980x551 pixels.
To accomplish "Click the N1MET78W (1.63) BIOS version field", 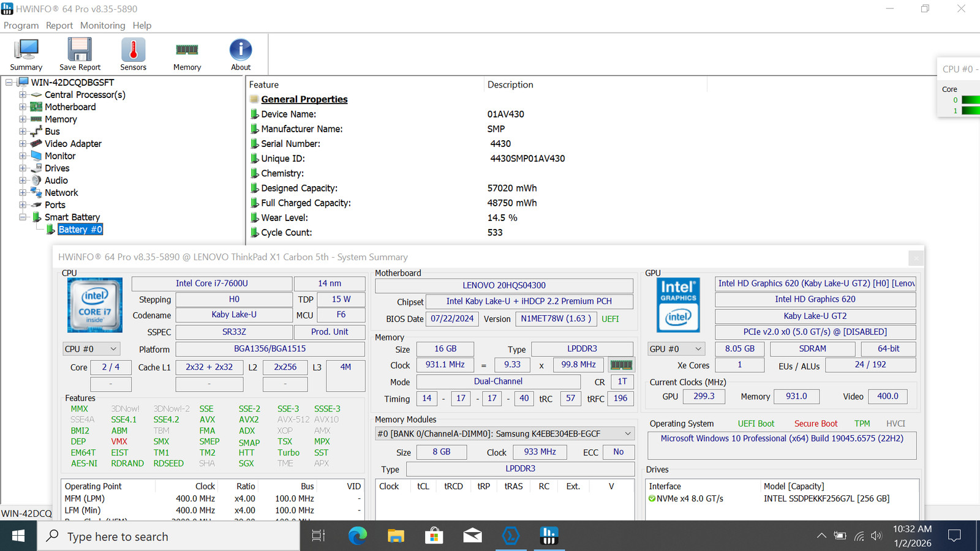I will tap(556, 319).
